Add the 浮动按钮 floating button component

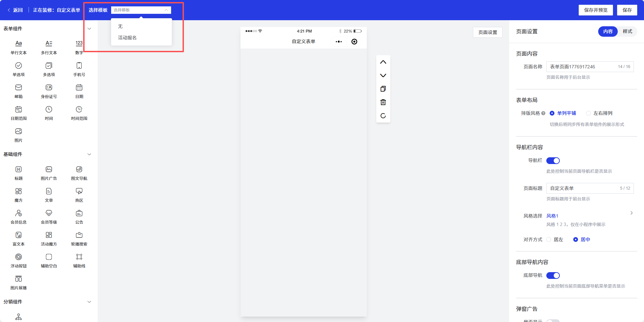click(x=19, y=261)
